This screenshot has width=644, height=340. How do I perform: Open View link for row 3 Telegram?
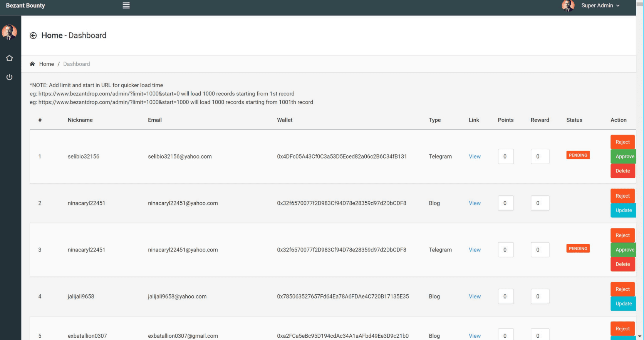(x=475, y=250)
